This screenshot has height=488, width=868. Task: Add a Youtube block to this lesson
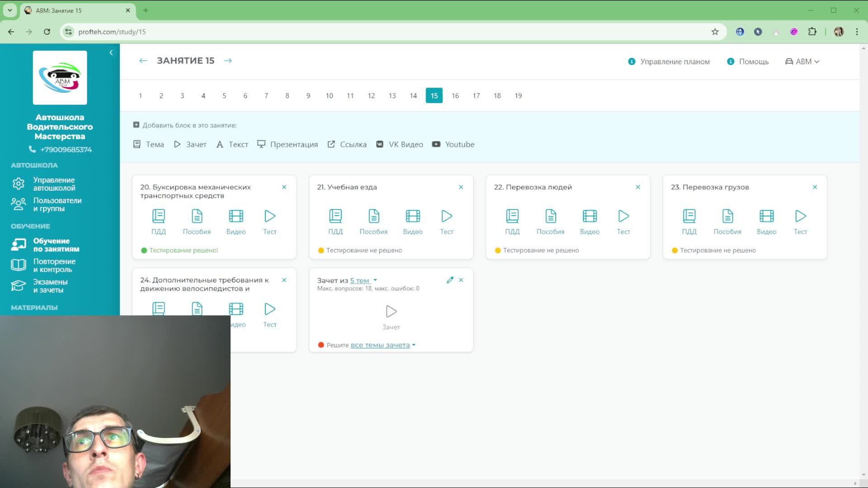pyautogui.click(x=453, y=145)
